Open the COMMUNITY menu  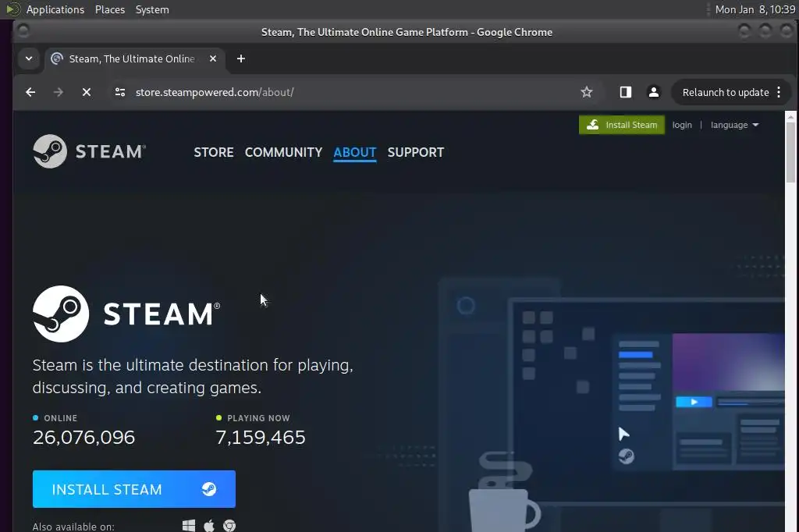click(x=283, y=152)
